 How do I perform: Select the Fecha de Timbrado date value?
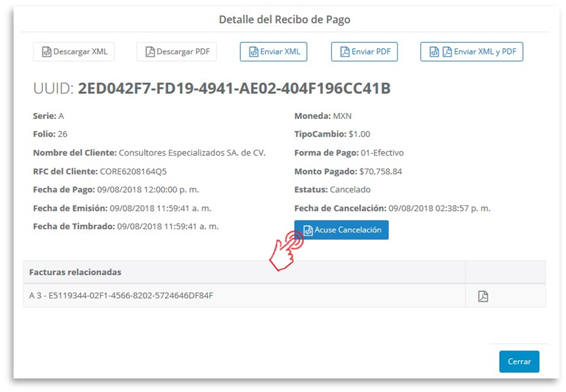pyautogui.click(x=168, y=226)
